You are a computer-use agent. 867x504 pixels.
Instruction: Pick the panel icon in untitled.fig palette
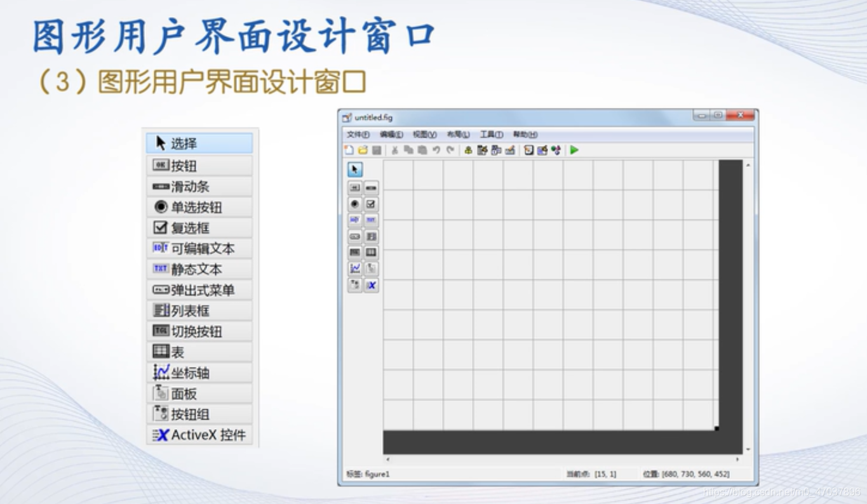coord(371,269)
